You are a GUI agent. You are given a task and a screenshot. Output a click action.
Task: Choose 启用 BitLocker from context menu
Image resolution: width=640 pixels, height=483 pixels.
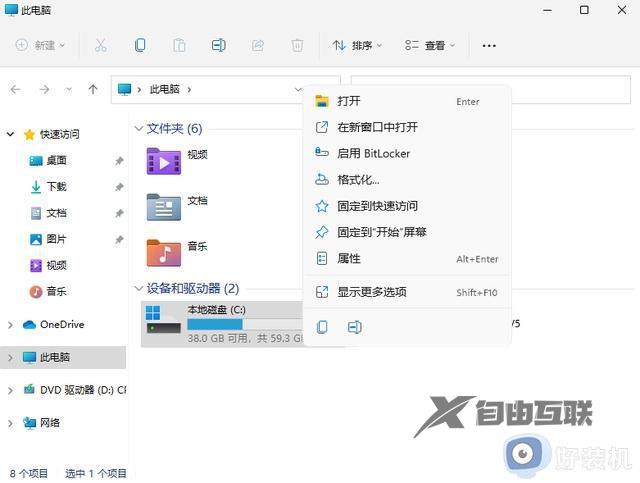tap(407, 153)
